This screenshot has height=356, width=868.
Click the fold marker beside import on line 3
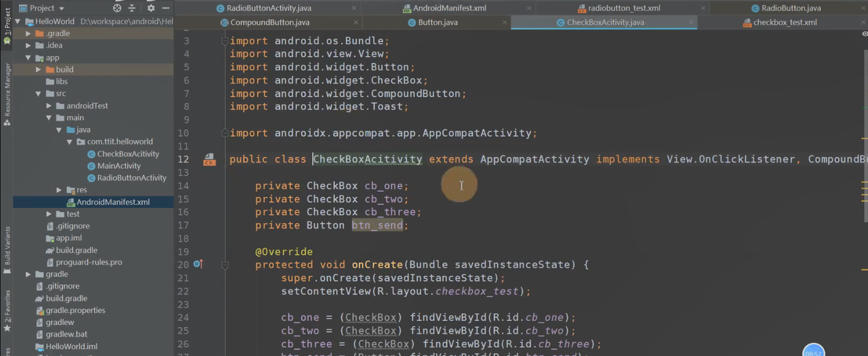(224, 41)
